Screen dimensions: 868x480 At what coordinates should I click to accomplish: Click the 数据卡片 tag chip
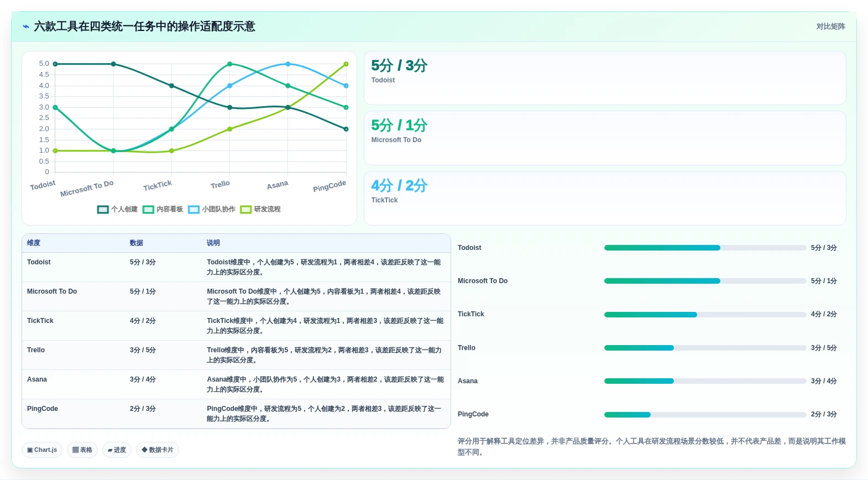[158, 450]
